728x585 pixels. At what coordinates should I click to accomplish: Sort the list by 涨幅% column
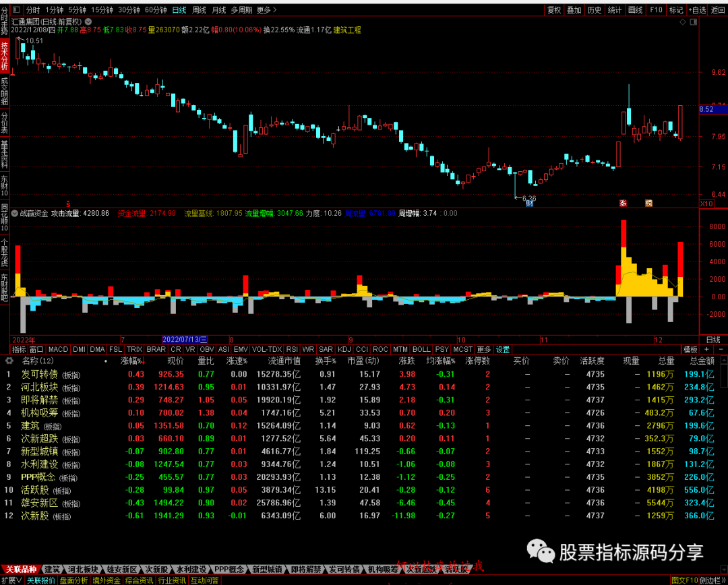coord(132,361)
